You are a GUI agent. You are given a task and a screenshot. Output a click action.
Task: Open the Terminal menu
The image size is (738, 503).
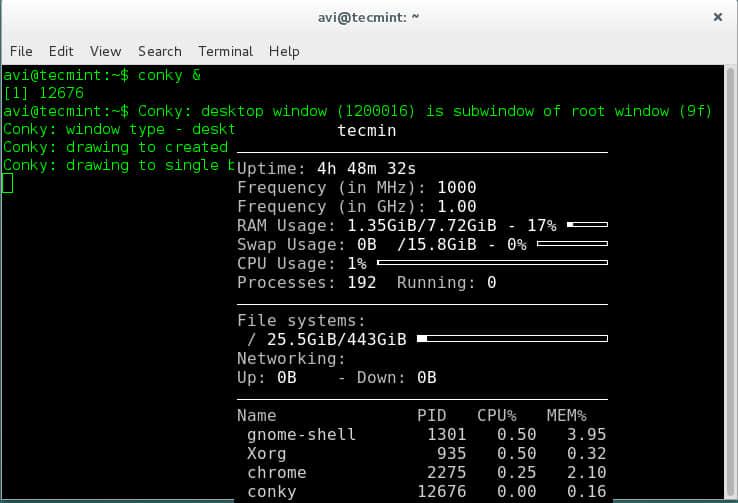[x=225, y=51]
